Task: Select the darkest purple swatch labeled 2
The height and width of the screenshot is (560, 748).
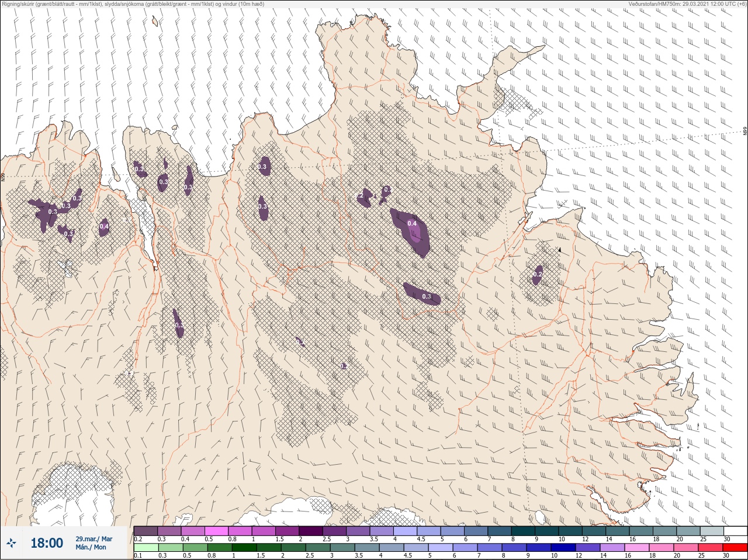Action: [x=311, y=531]
